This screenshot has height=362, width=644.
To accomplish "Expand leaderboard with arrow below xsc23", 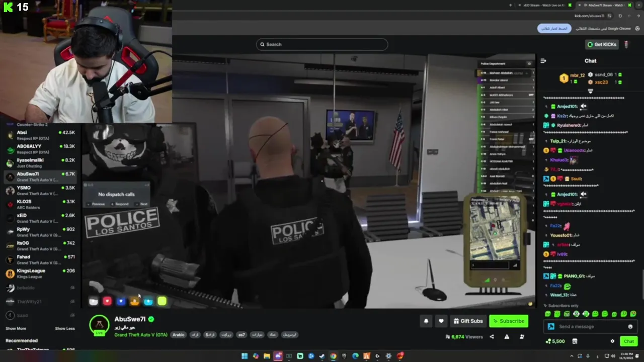I will (590, 91).
